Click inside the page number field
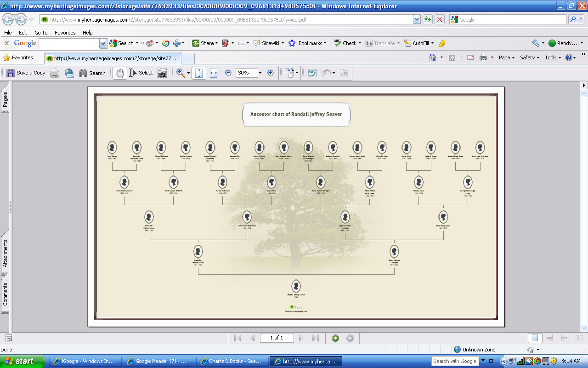Screen dimensions: 588x368 click(x=277, y=338)
